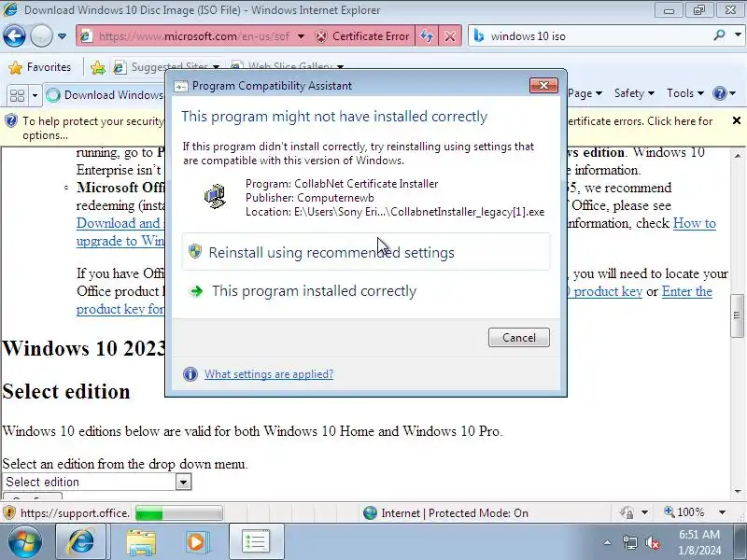Open Windows Media Player from the taskbar
Image resolution: width=747 pixels, height=560 pixels.
196,542
